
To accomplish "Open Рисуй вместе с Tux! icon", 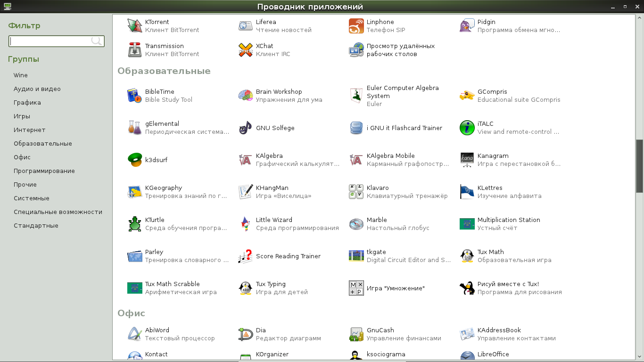I will (467, 288).
